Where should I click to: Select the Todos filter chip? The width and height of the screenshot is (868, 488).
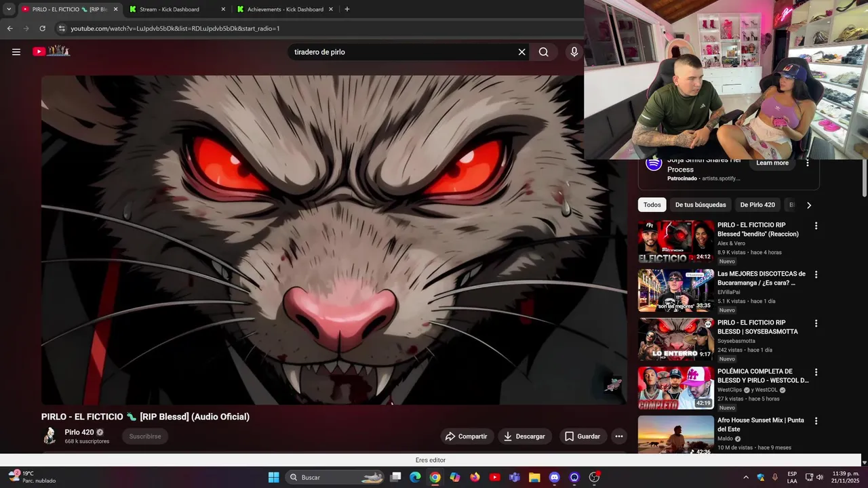coord(652,205)
